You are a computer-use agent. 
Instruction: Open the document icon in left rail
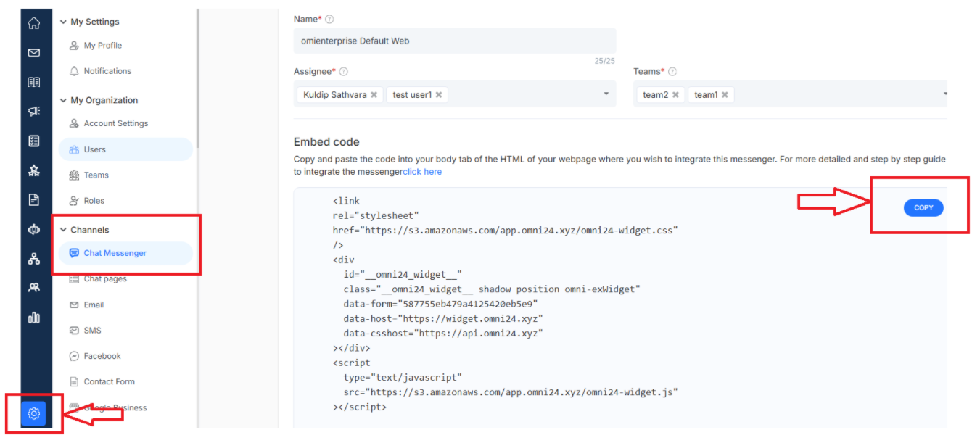(33, 199)
